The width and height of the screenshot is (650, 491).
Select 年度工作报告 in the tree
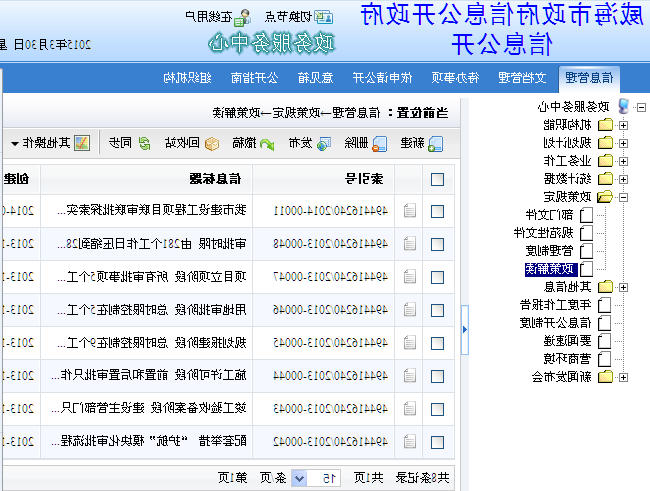tap(555, 305)
